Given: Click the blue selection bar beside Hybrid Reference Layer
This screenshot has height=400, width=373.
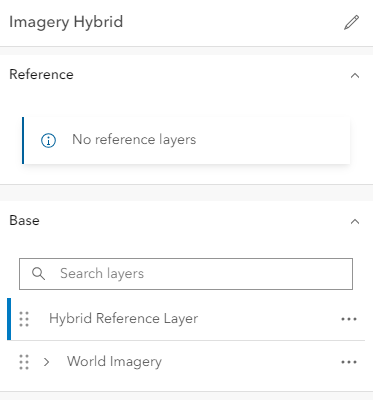Looking at the screenshot, I should (9, 319).
